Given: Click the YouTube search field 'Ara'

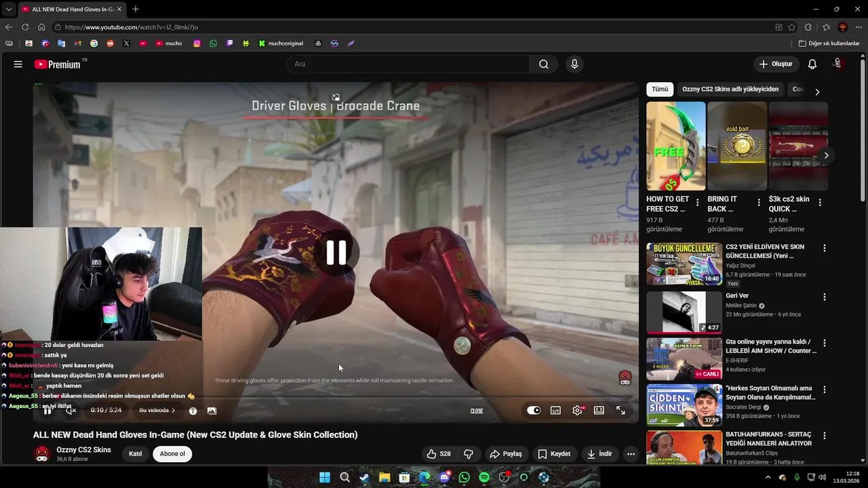Looking at the screenshot, I should click(x=409, y=64).
